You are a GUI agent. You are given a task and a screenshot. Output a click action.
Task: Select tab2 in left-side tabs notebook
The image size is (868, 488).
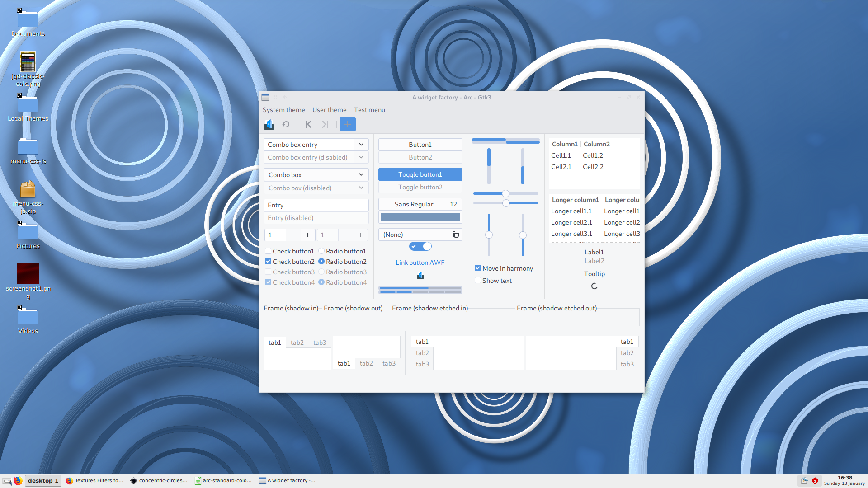point(422,353)
